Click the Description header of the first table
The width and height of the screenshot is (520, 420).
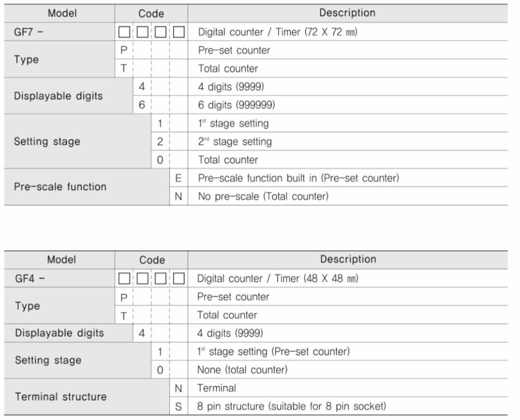[347, 13]
